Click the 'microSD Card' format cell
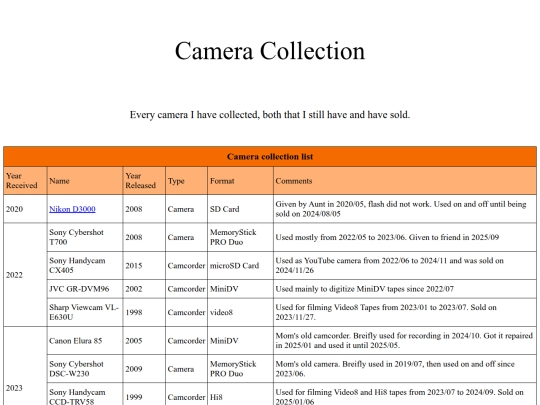The width and height of the screenshot is (540, 405). point(240,266)
